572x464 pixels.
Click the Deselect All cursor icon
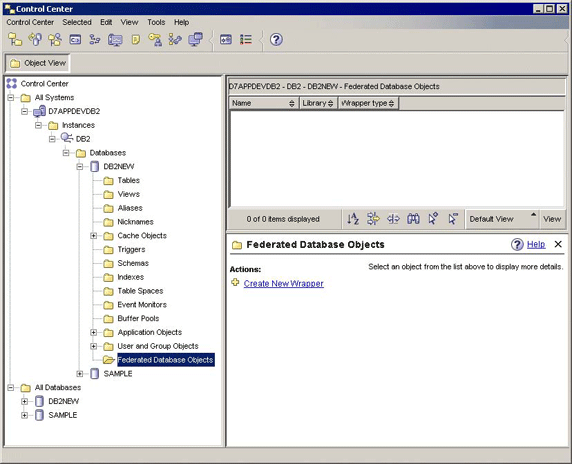point(453,219)
